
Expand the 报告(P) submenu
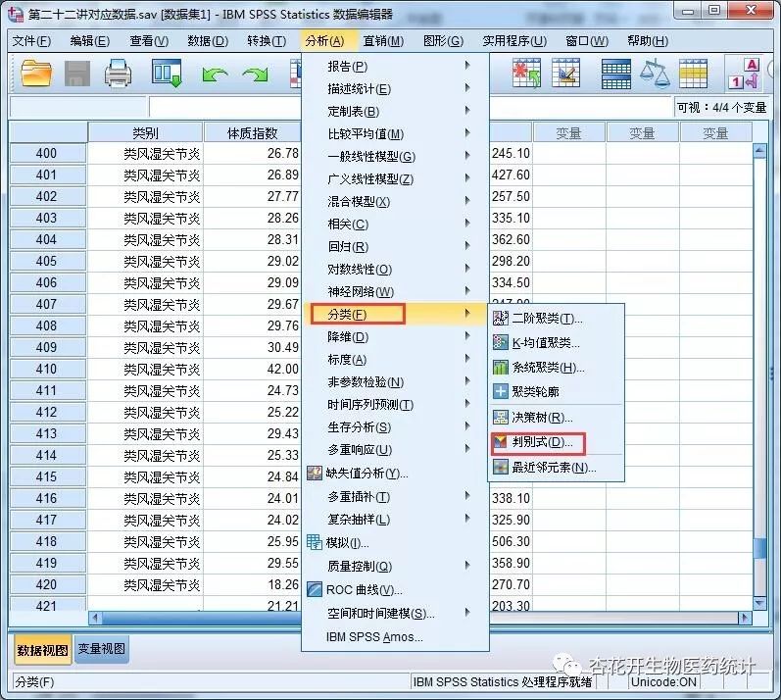tap(466, 66)
